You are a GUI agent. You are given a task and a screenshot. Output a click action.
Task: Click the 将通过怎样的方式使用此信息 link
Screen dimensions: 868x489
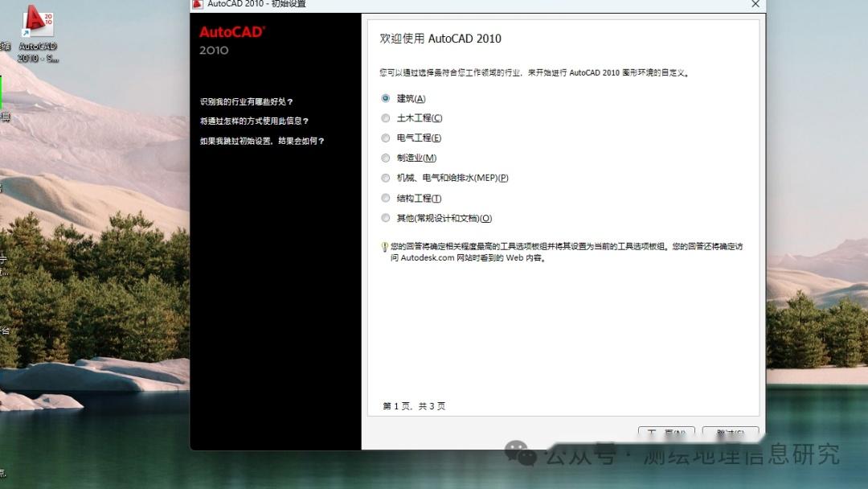(253, 120)
